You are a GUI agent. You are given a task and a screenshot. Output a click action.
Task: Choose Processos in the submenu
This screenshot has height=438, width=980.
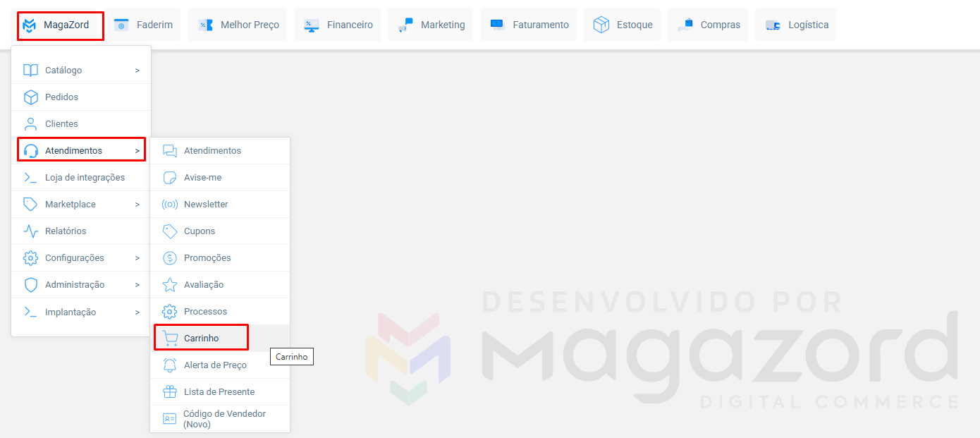tap(220, 312)
